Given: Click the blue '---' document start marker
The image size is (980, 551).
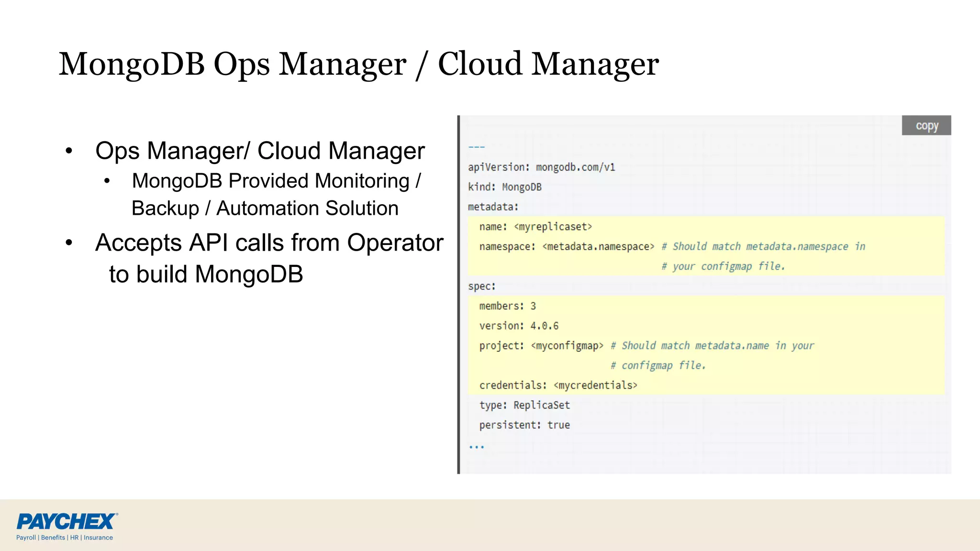Looking at the screenshot, I should pyautogui.click(x=476, y=147).
